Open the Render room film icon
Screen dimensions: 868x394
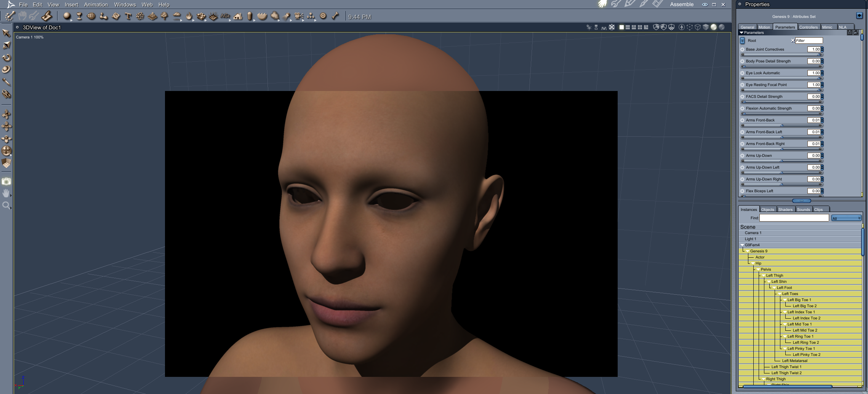(657, 4)
